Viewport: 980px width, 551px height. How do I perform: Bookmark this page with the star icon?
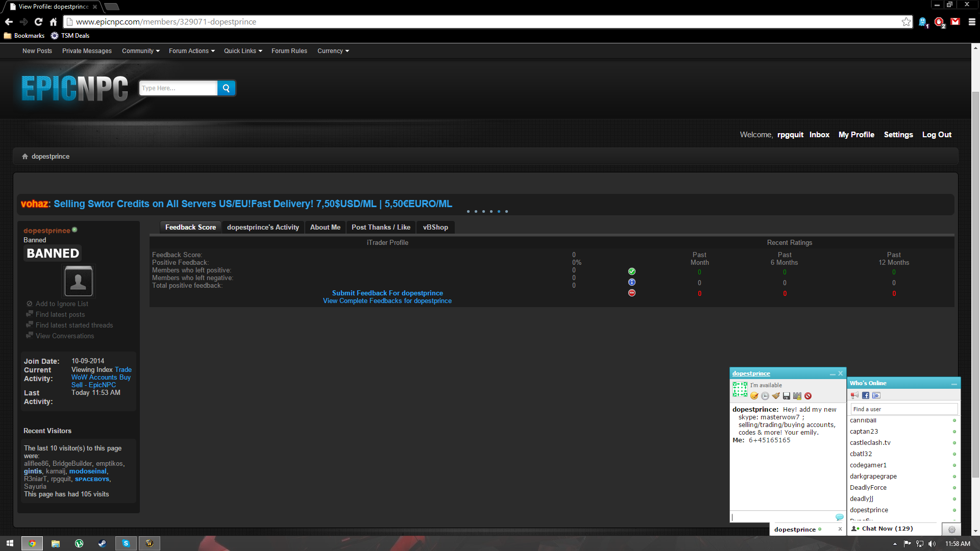[x=906, y=21]
